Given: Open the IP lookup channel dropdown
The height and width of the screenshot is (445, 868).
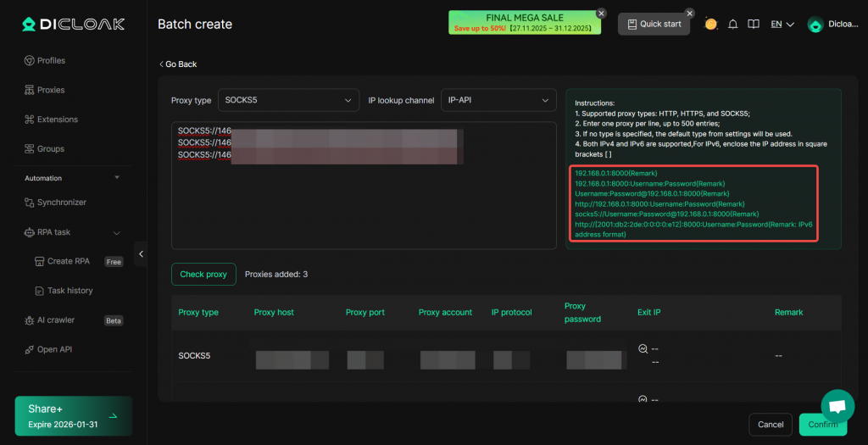Looking at the screenshot, I should click(498, 100).
